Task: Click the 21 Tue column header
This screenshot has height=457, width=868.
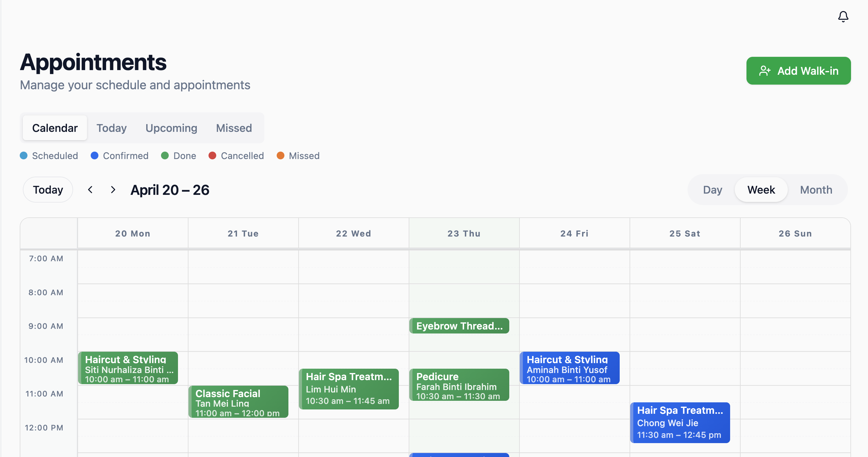Action: (243, 233)
